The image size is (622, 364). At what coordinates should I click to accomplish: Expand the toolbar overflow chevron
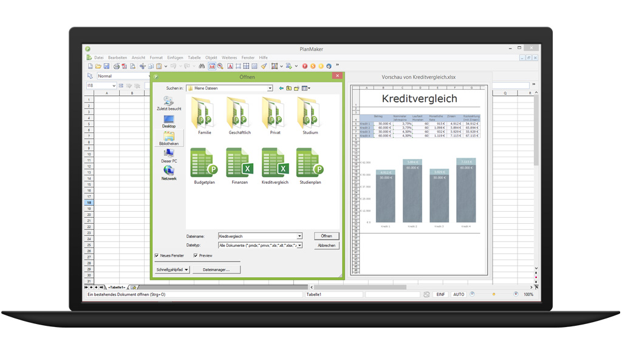(x=338, y=64)
